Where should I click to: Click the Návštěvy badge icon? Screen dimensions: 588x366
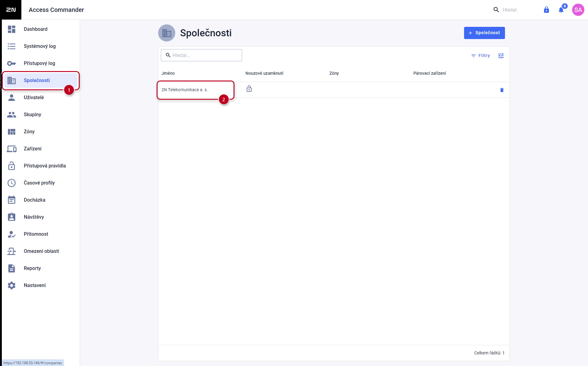pyautogui.click(x=12, y=217)
